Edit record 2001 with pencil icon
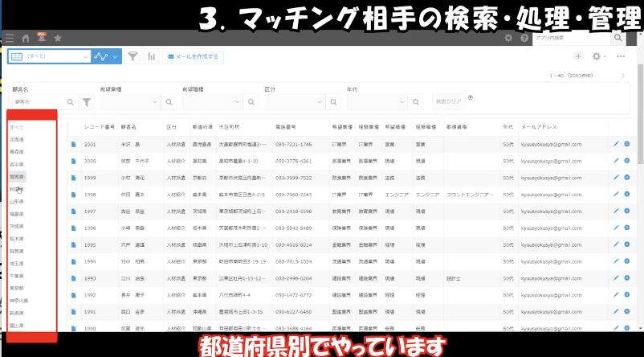The image size is (644, 357). [x=616, y=144]
